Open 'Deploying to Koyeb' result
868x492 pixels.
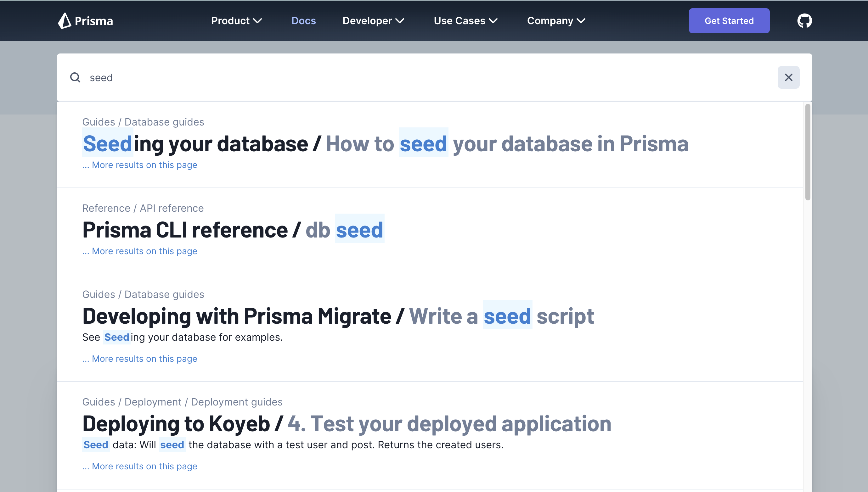click(347, 423)
